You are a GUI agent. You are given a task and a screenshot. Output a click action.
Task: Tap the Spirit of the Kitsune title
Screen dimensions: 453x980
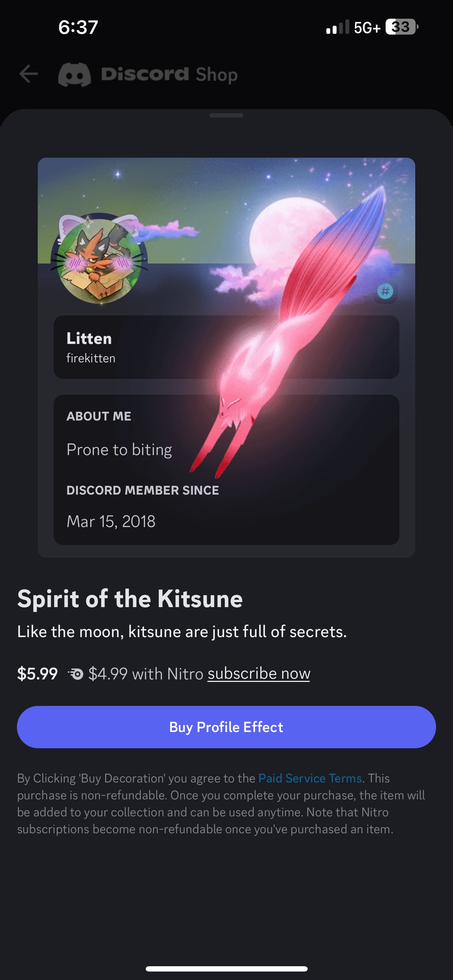130,599
